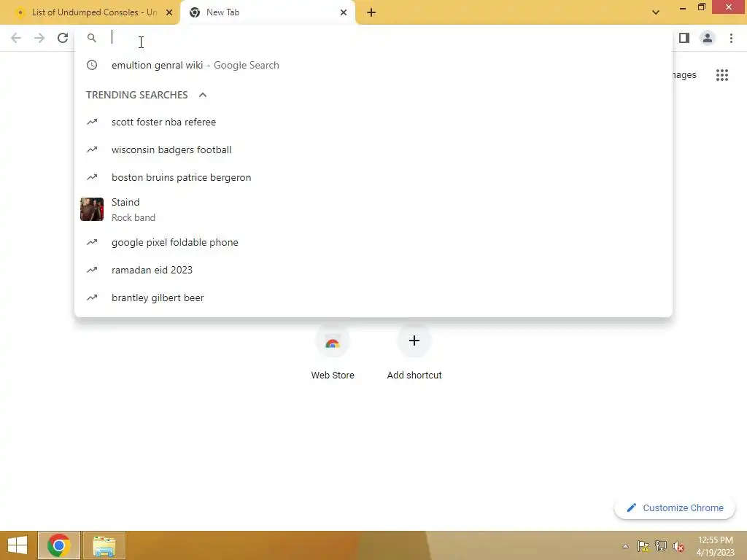This screenshot has width=747, height=560.
Task: Pick boston bruins patrice bergeron suggestion
Action: tap(373, 177)
